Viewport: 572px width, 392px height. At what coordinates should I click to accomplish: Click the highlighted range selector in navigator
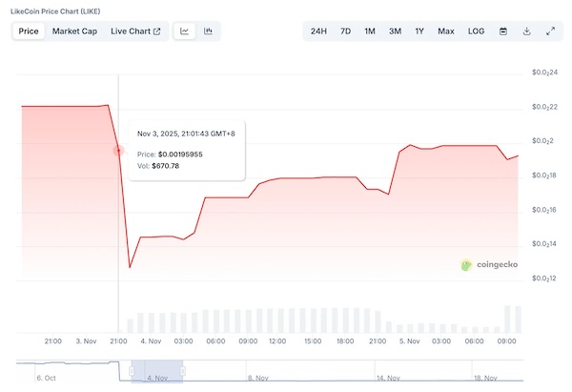pyautogui.click(x=156, y=371)
